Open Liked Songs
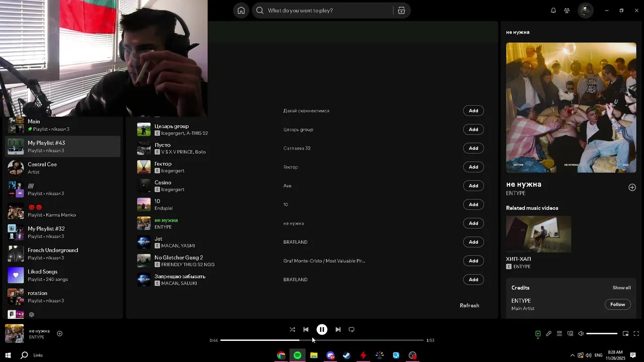This screenshot has width=644, height=362. (63, 276)
